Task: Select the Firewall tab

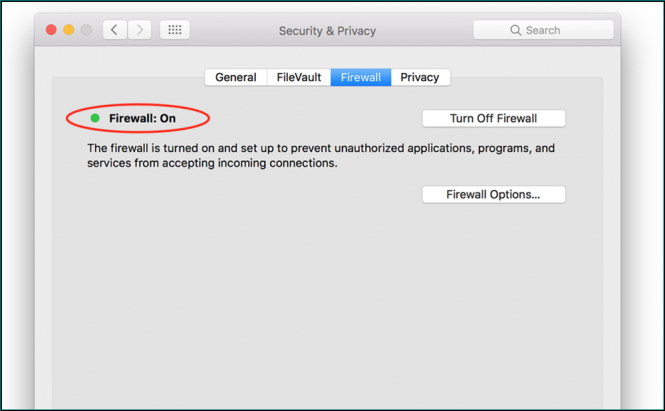Action: tap(361, 77)
